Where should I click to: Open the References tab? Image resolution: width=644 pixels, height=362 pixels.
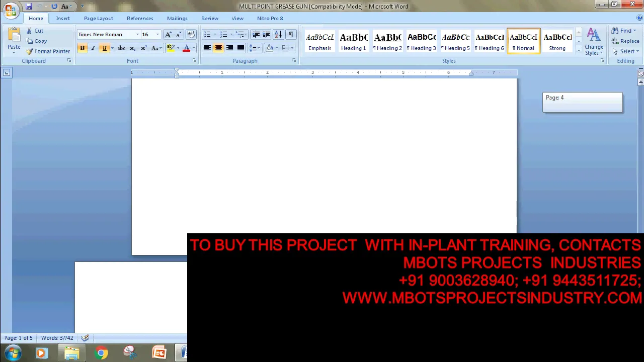tap(140, 19)
